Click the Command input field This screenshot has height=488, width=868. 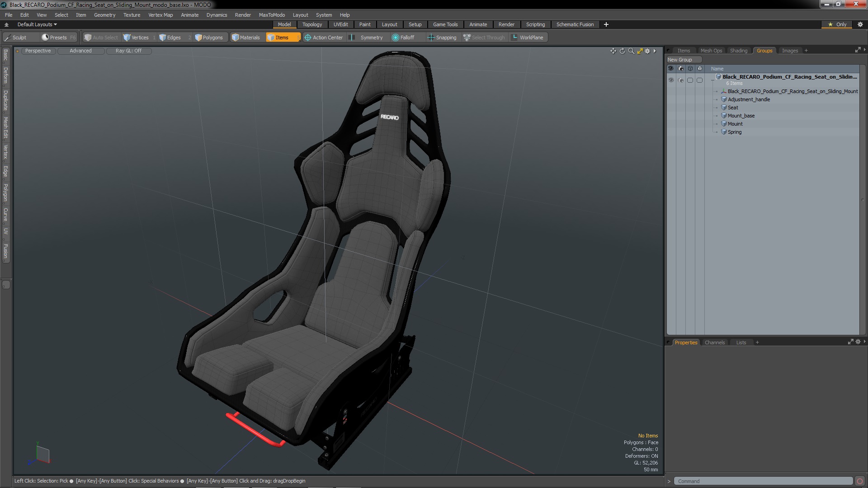(763, 481)
